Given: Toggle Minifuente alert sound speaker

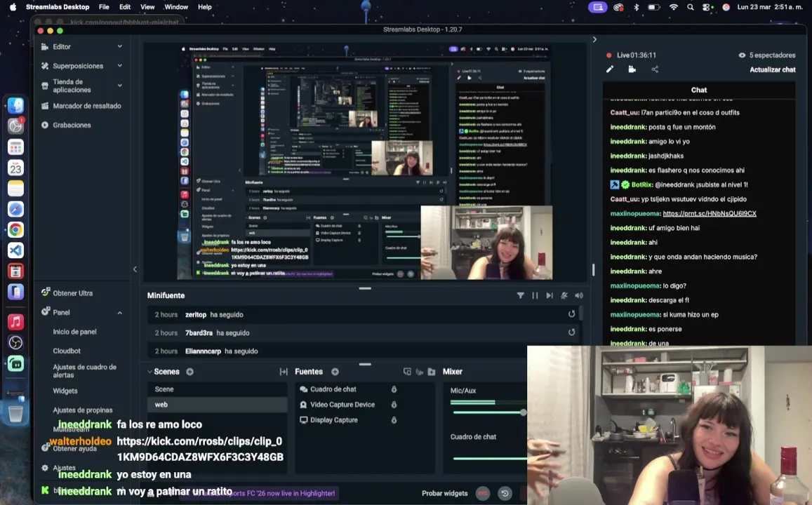Looking at the screenshot, I should (578, 295).
